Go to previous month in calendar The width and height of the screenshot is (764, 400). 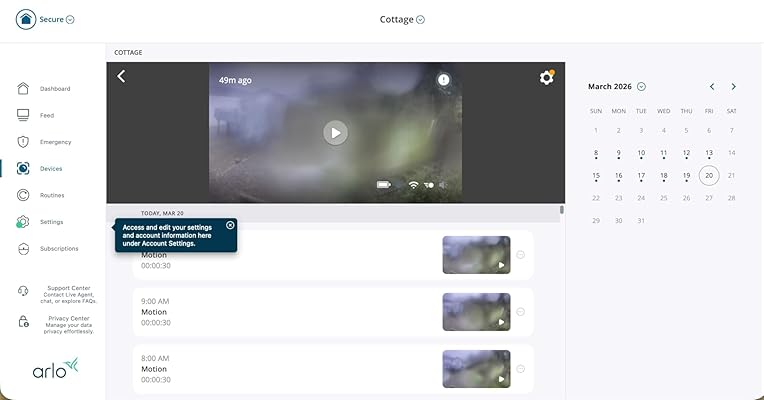[712, 86]
